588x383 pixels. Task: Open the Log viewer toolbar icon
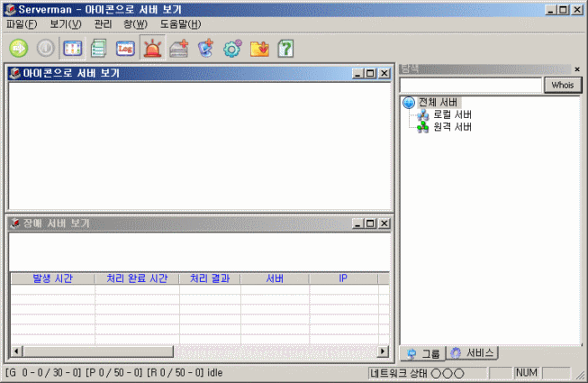(125, 49)
